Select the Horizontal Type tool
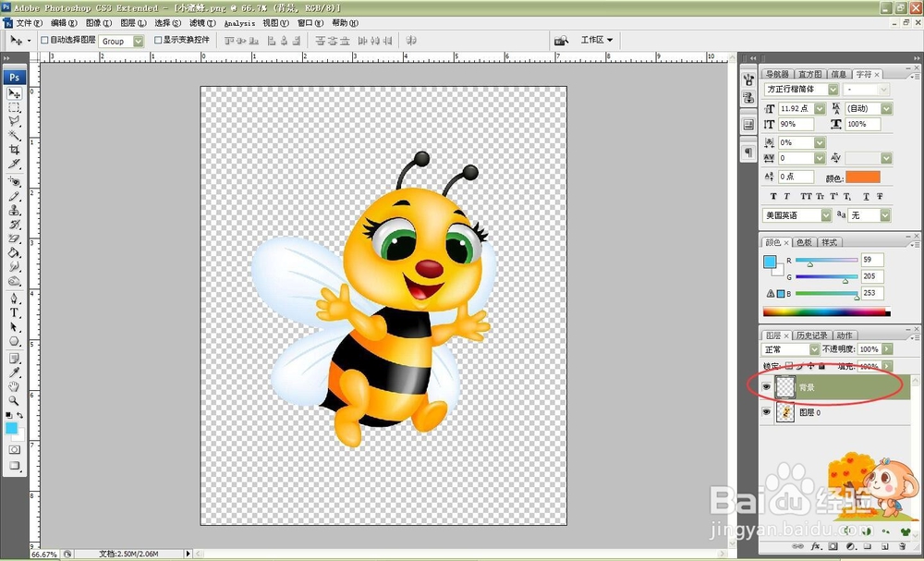 (x=14, y=313)
